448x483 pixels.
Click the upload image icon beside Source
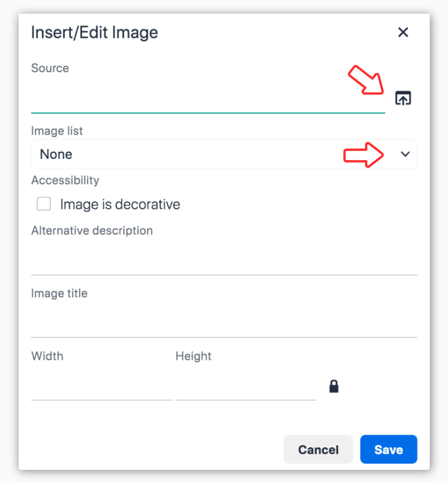click(403, 98)
